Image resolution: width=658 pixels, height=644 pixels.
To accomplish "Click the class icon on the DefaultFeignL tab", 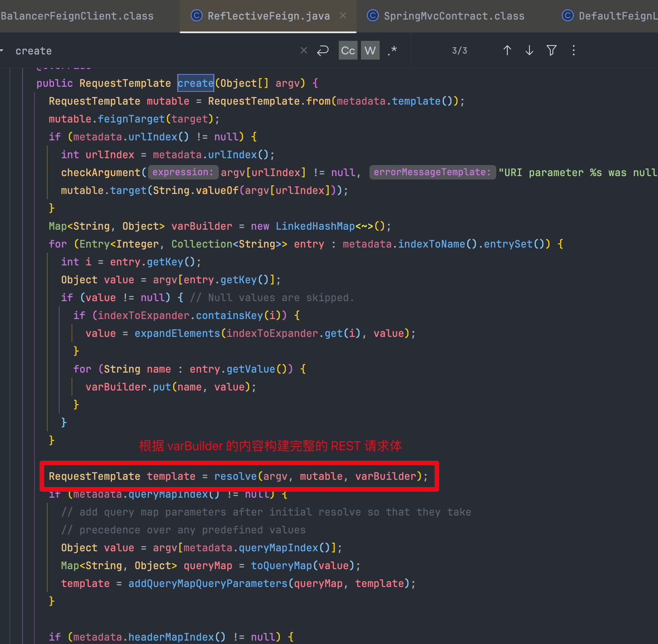I will pos(568,16).
